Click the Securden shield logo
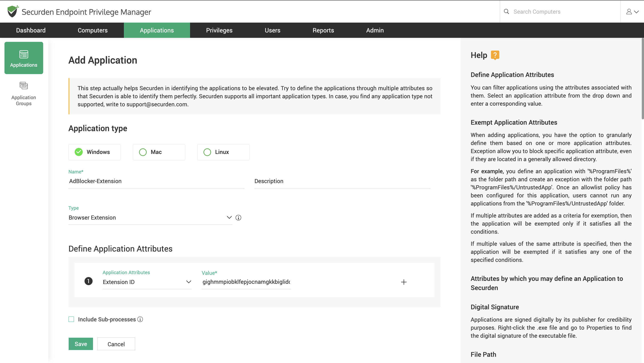Viewport: 644px width, 363px height. 13,11
